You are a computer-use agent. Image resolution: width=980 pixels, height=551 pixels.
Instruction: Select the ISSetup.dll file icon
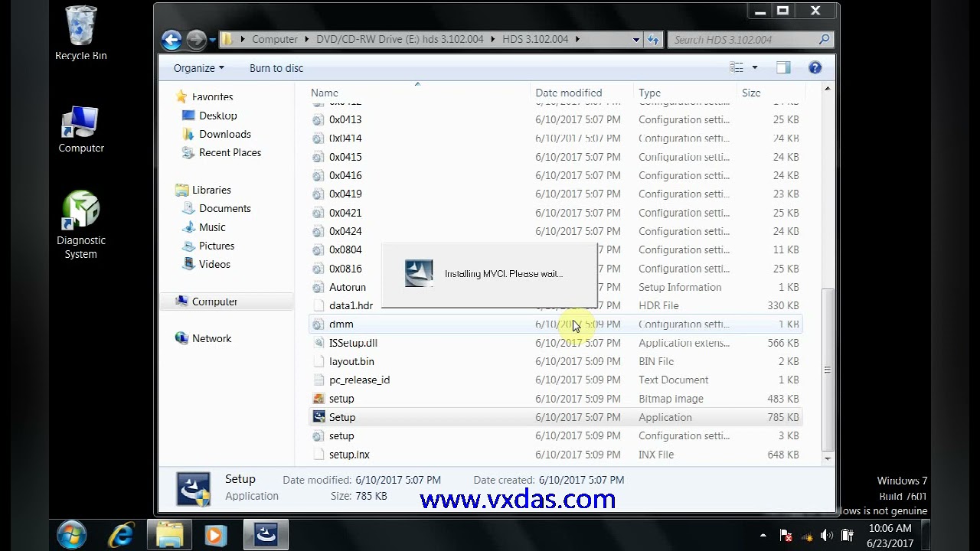[x=318, y=343]
